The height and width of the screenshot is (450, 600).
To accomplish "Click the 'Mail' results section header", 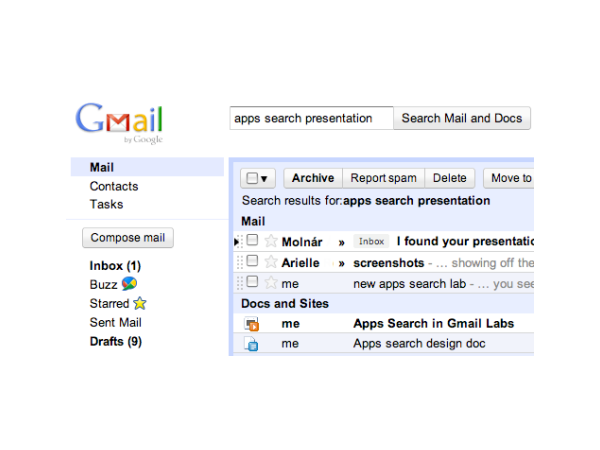I will pos(253,221).
